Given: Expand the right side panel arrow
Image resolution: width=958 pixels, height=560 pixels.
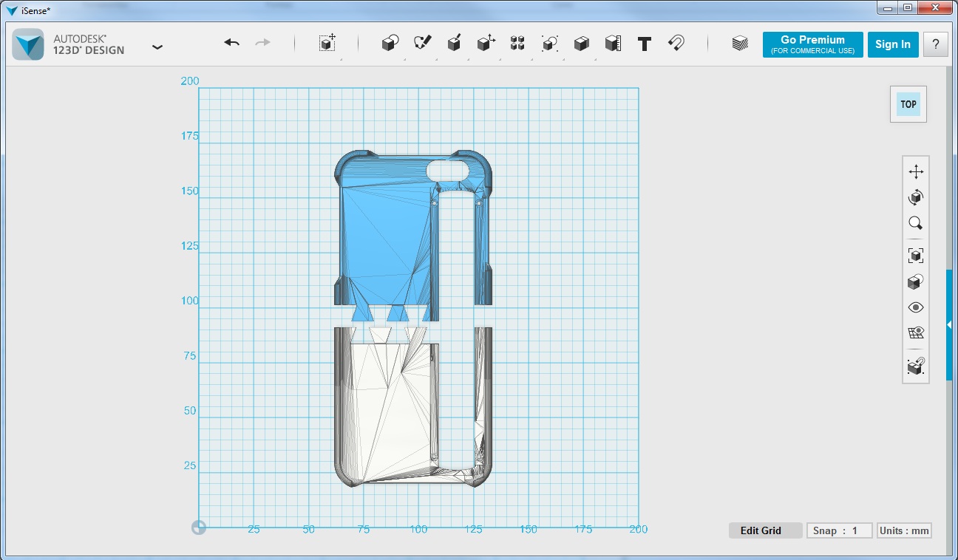Looking at the screenshot, I should (949, 325).
